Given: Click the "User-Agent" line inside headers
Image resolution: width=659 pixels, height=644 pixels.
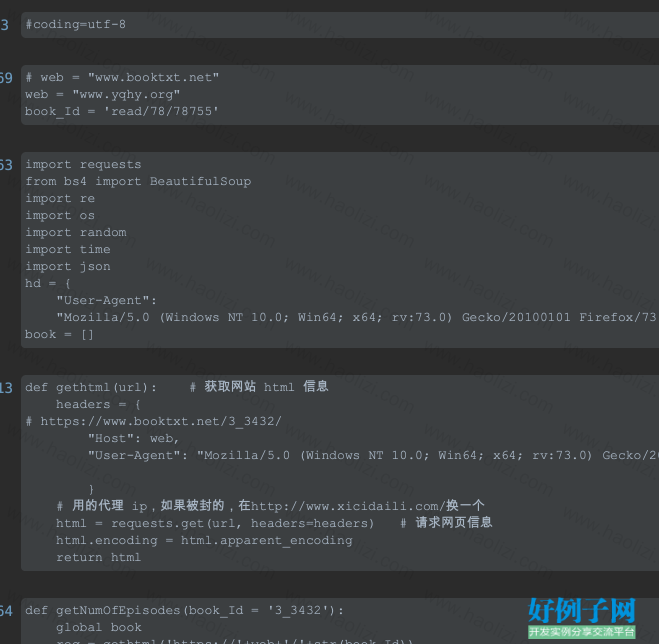Looking at the screenshot, I should (372, 455).
